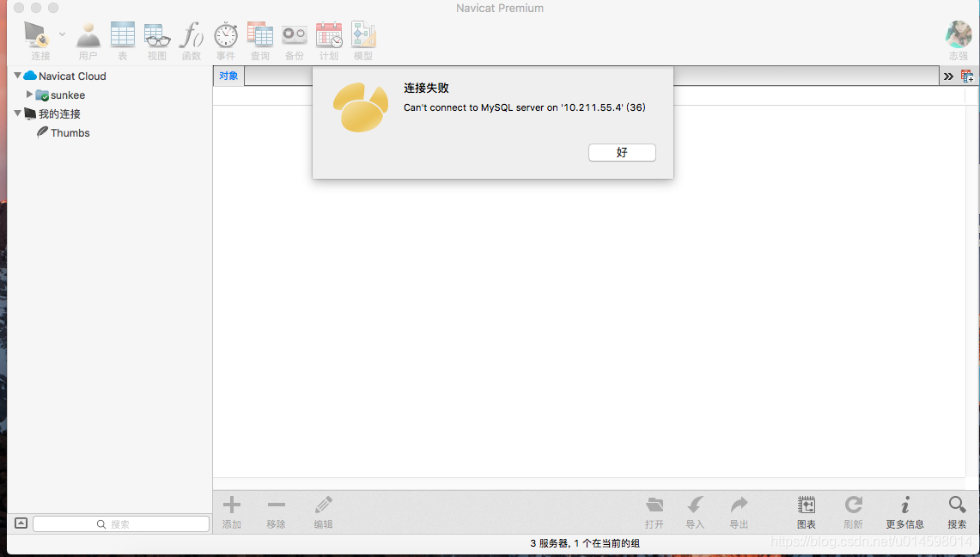
Task: Select the 表 table toolbar icon
Action: click(123, 35)
